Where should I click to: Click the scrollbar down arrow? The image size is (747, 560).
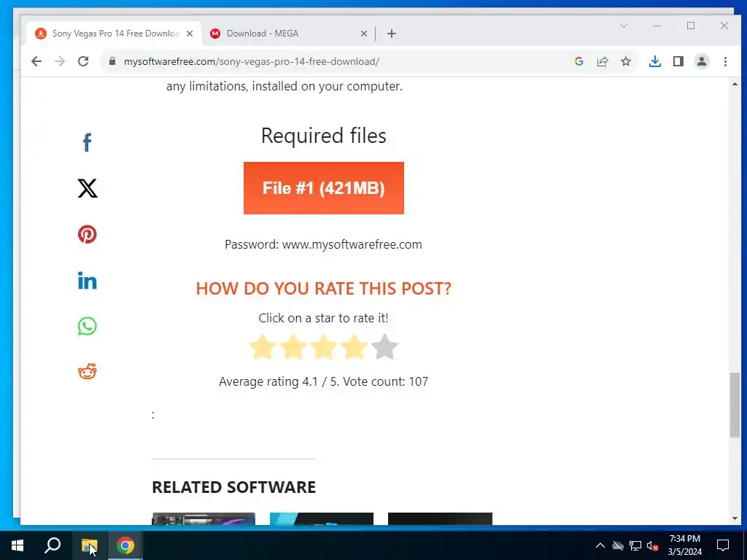(x=735, y=518)
